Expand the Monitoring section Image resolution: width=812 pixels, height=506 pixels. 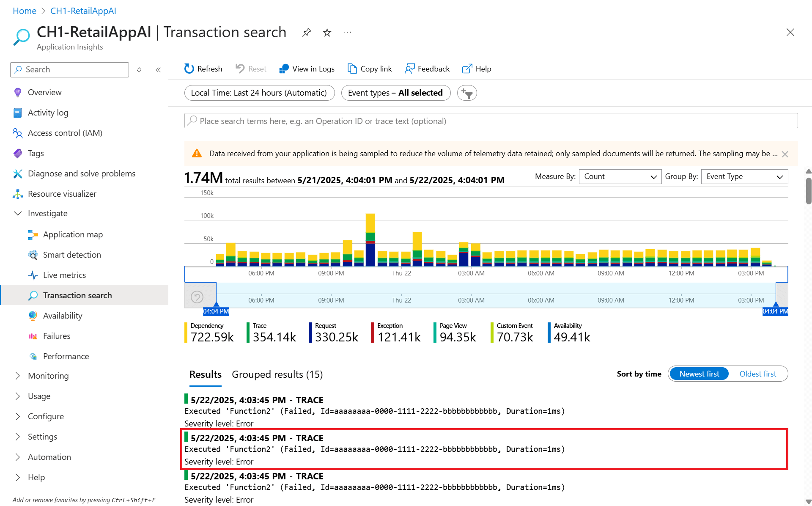click(x=48, y=376)
